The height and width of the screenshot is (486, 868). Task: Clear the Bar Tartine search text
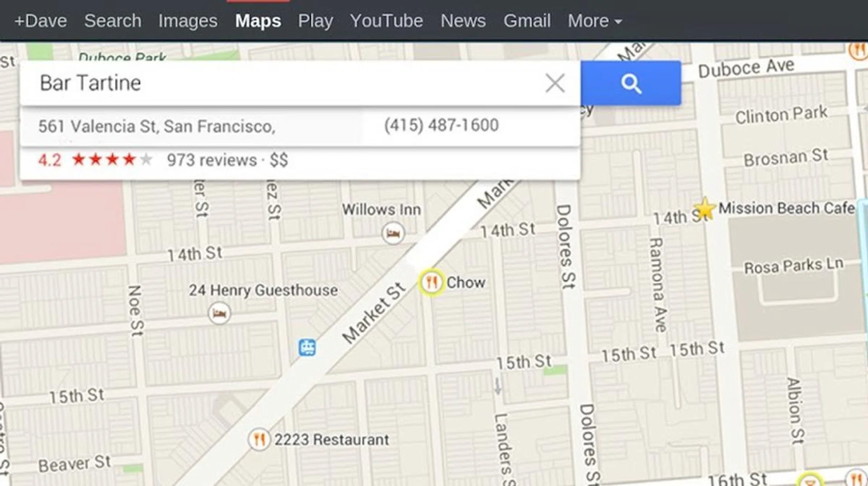[555, 83]
